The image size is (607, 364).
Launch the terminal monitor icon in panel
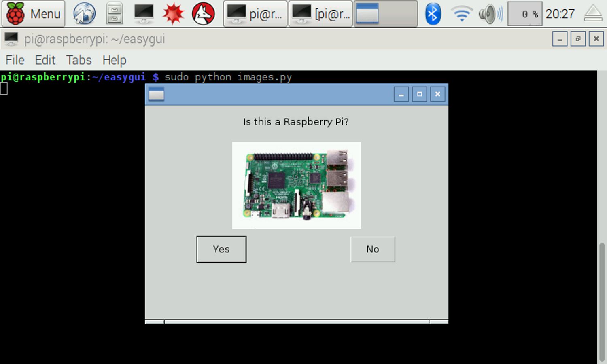(x=144, y=14)
